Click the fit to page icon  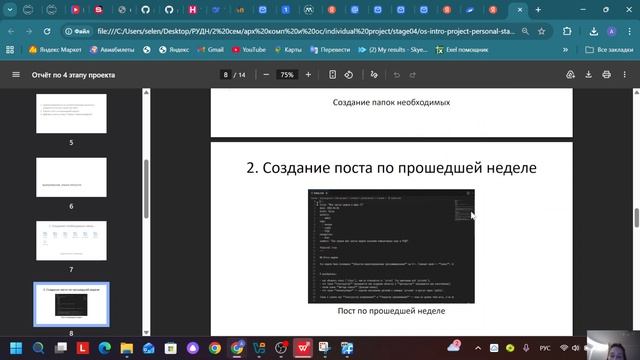(x=332, y=75)
